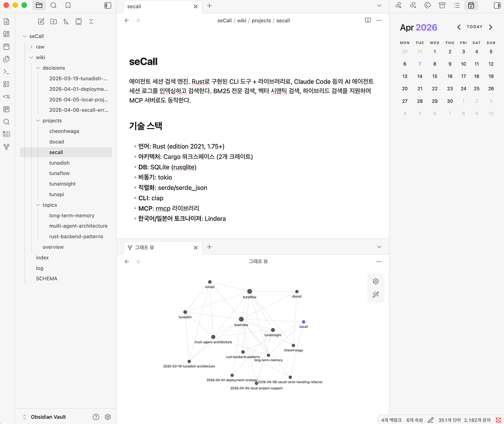The height and width of the screenshot is (424, 504).
Task: Click purple secall node in graph
Action: tap(303, 322)
